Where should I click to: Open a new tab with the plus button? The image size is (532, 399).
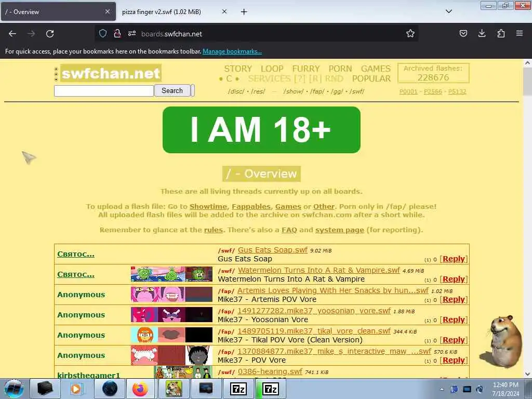pyautogui.click(x=244, y=12)
